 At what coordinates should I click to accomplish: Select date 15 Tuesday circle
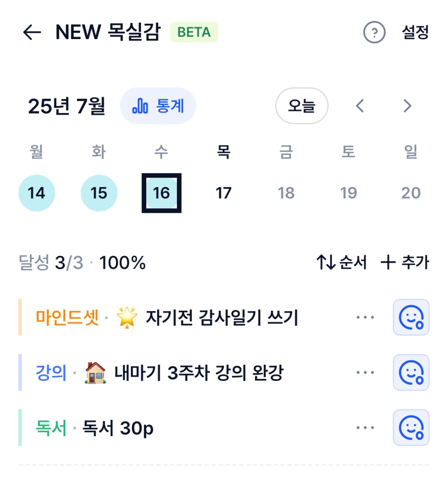[99, 193]
